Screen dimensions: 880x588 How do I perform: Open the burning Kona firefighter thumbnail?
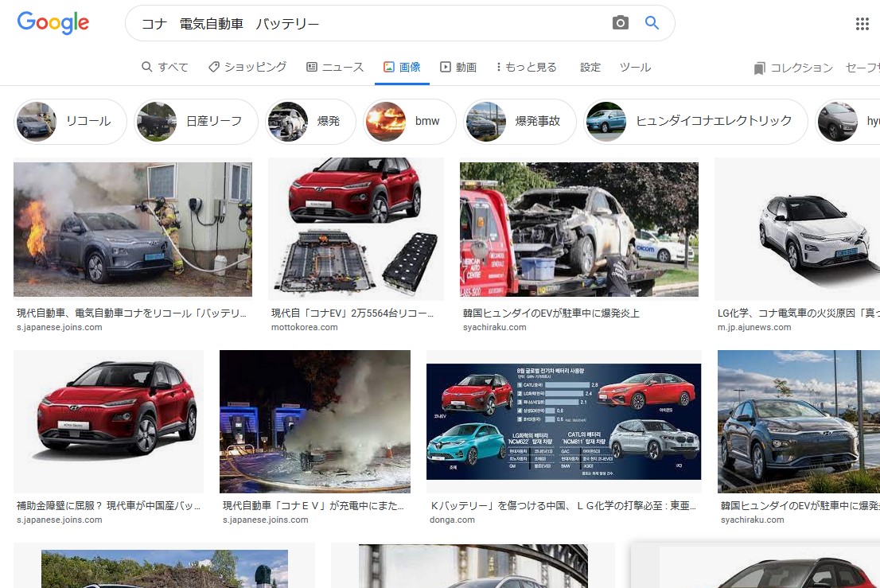pyautogui.click(x=133, y=229)
